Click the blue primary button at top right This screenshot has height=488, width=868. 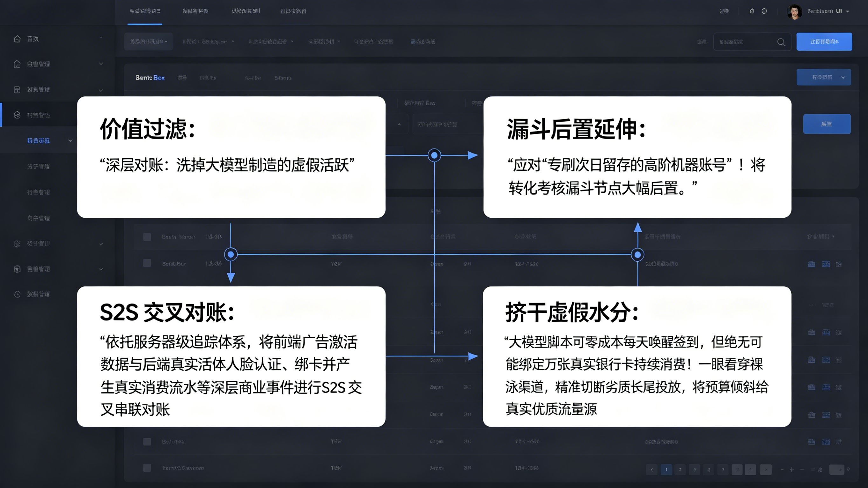(824, 41)
